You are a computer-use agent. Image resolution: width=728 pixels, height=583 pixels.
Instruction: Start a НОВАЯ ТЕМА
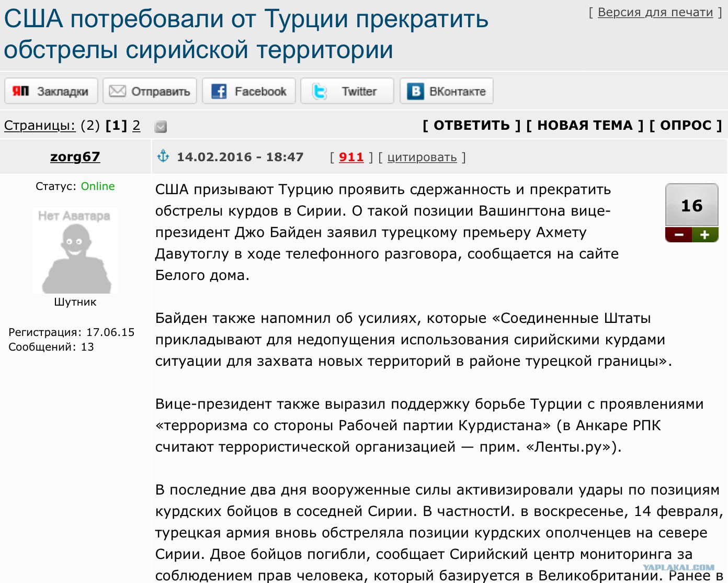coord(585,126)
